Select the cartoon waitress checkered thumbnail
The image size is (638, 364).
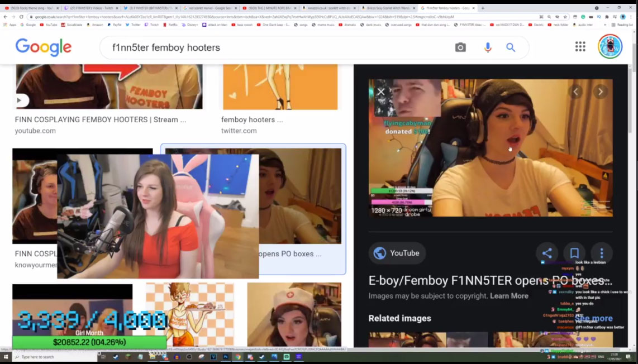(x=189, y=314)
